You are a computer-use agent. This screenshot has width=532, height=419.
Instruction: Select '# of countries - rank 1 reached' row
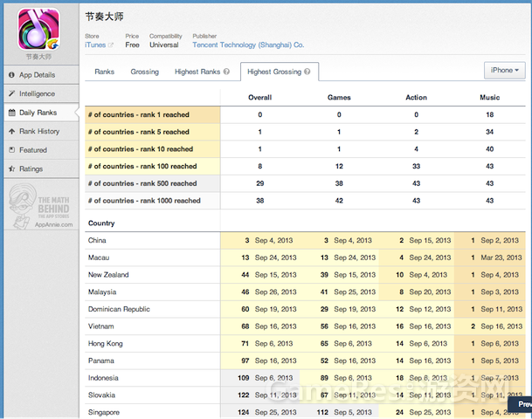pos(305,115)
